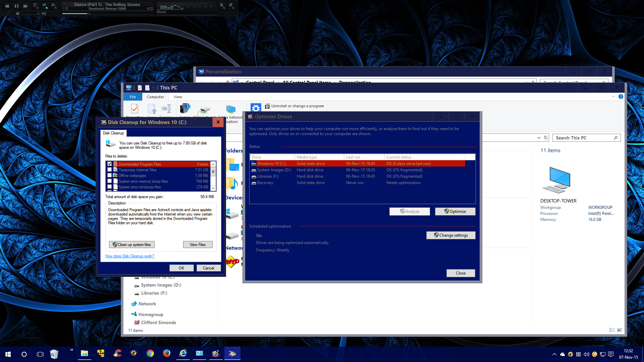Viewport: 644px width, 362px height.
Task: Open This PC help icon
Action: pos(621,97)
